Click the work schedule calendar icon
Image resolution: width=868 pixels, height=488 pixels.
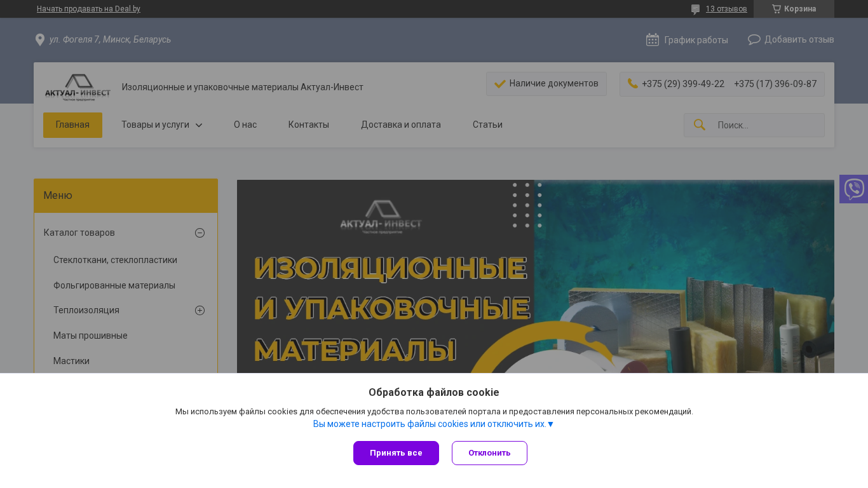click(652, 40)
